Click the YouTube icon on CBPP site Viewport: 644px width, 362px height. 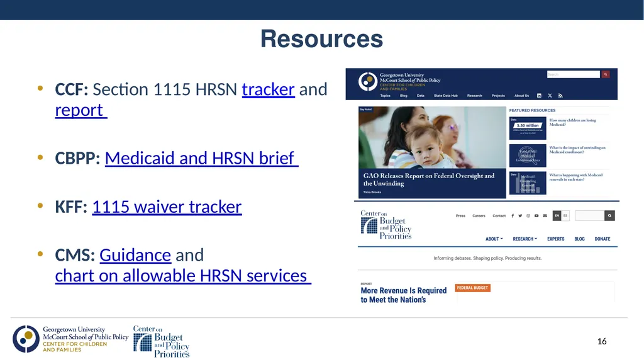coord(536,215)
